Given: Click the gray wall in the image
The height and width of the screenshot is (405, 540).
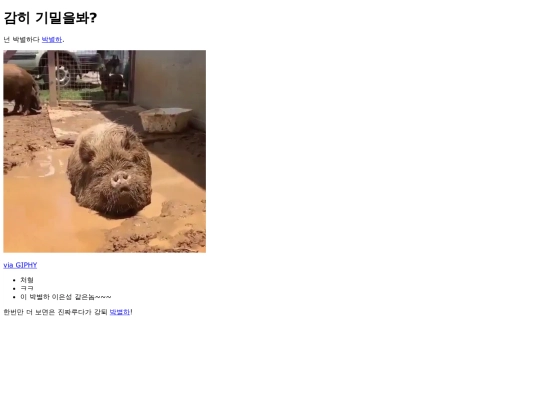Looking at the screenshot, I should pos(170,84).
